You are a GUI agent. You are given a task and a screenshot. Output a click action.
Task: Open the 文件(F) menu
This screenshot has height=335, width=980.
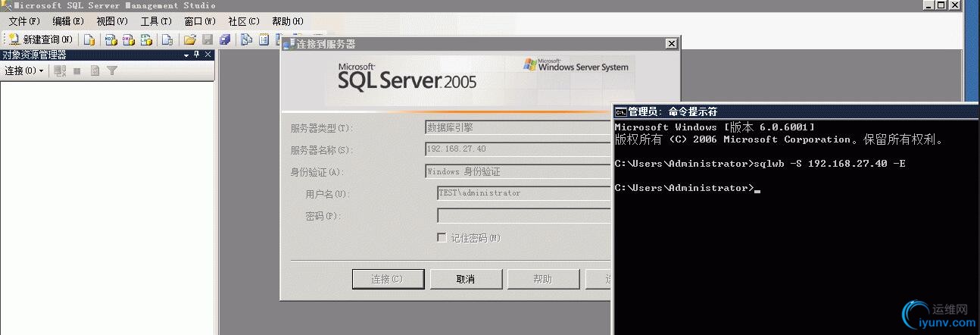(23, 21)
